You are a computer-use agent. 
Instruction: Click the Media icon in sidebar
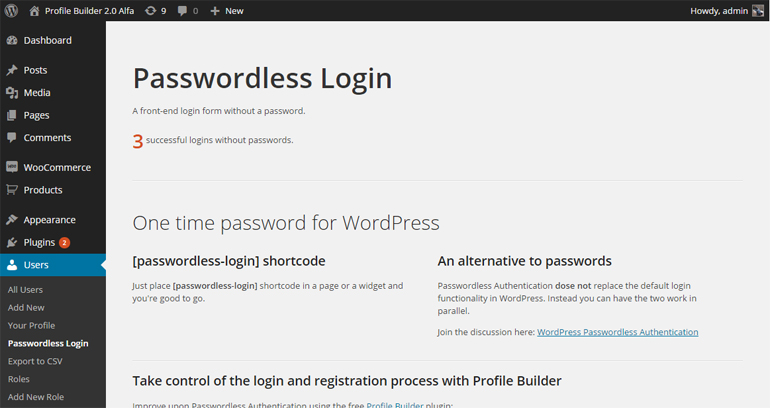click(12, 93)
